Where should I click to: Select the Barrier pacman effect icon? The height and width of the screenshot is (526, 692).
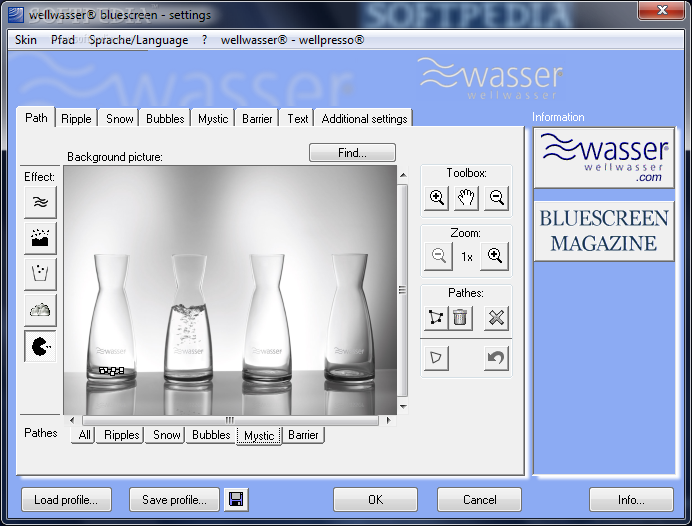(x=40, y=346)
